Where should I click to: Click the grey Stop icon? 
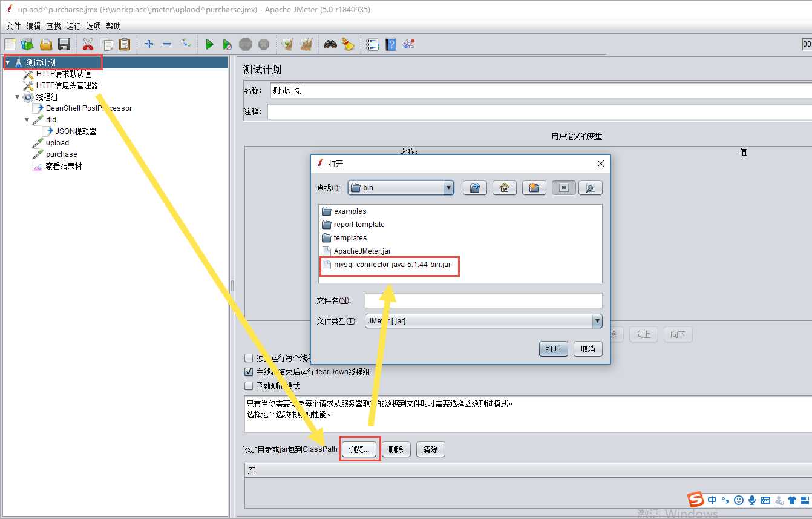(x=245, y=44)
